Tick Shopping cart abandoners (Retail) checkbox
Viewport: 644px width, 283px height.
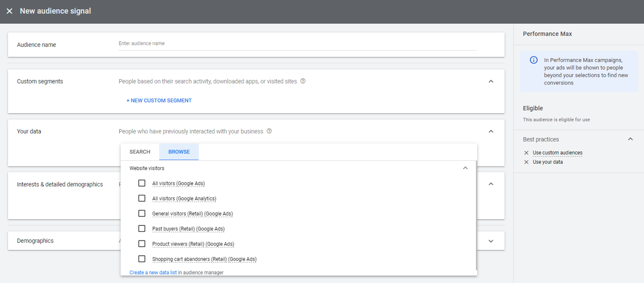[142, 259]
